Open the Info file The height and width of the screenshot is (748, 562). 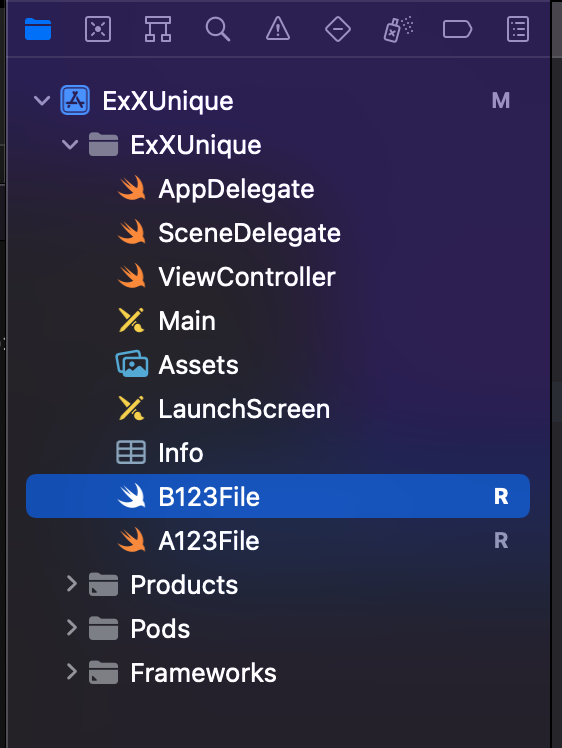tap(181, 453)
